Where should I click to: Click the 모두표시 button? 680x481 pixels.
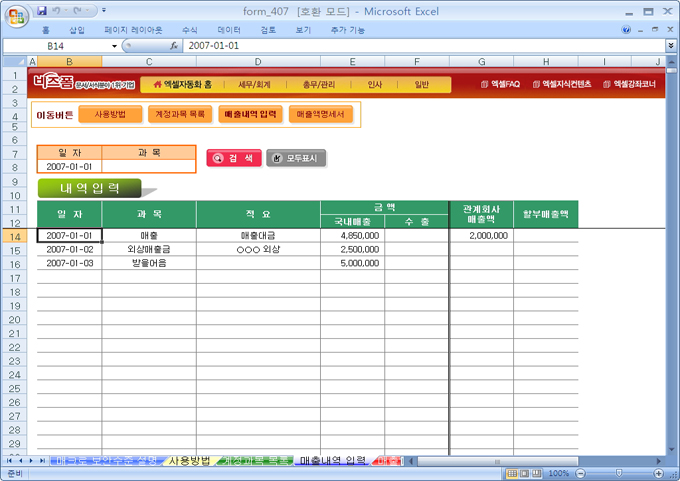(x=296, y=158)
